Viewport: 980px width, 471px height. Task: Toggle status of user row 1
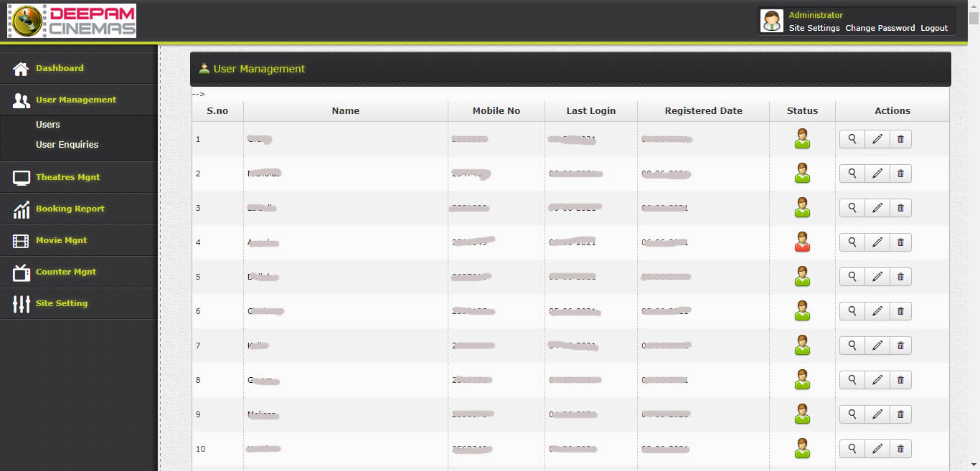tap(802, 138)
